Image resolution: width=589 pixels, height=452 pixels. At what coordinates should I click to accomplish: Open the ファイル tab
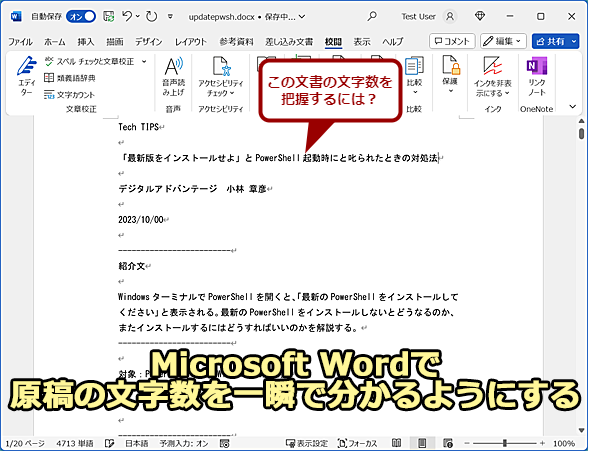pos(20,41)
